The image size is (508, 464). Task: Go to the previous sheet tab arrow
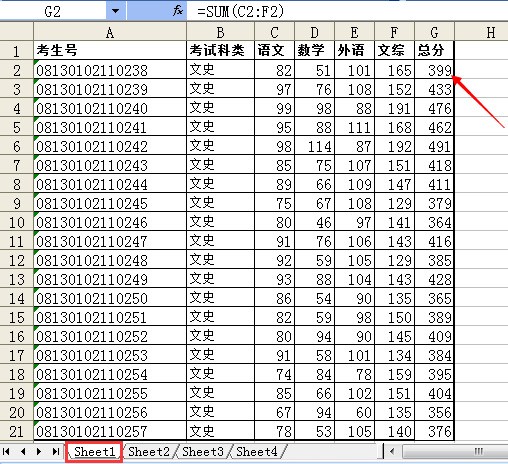23,452
